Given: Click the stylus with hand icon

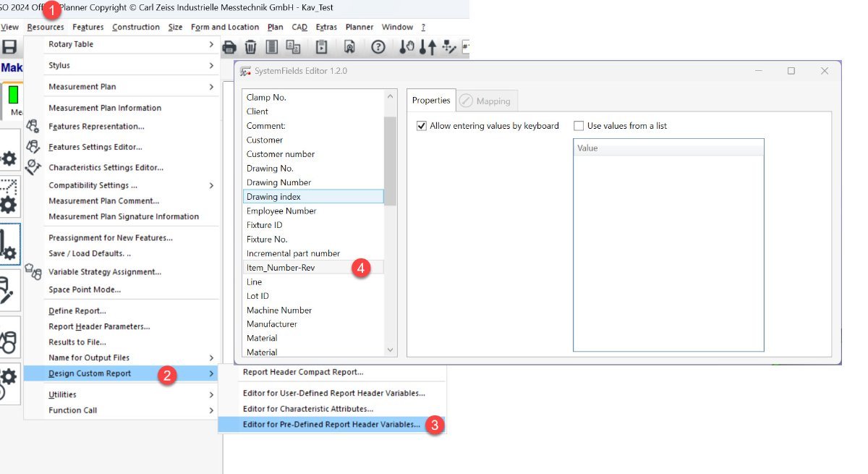Looking at the screenshot, I should tap(407, 47).
